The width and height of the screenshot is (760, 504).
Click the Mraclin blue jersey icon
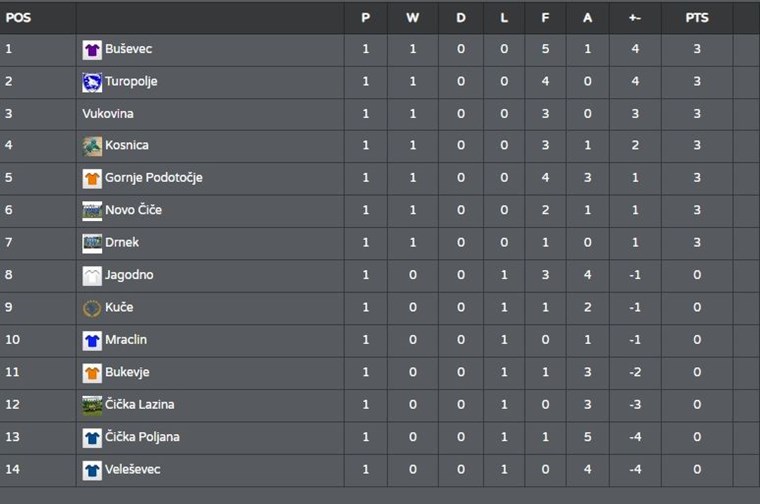click(x=92, y=340)
